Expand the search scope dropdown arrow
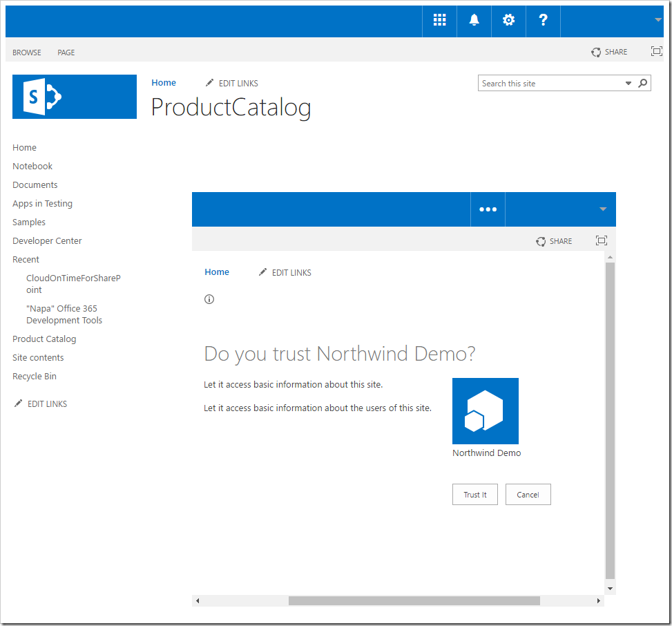This screenshot has height=626, width=672. [x=628, y=83]
